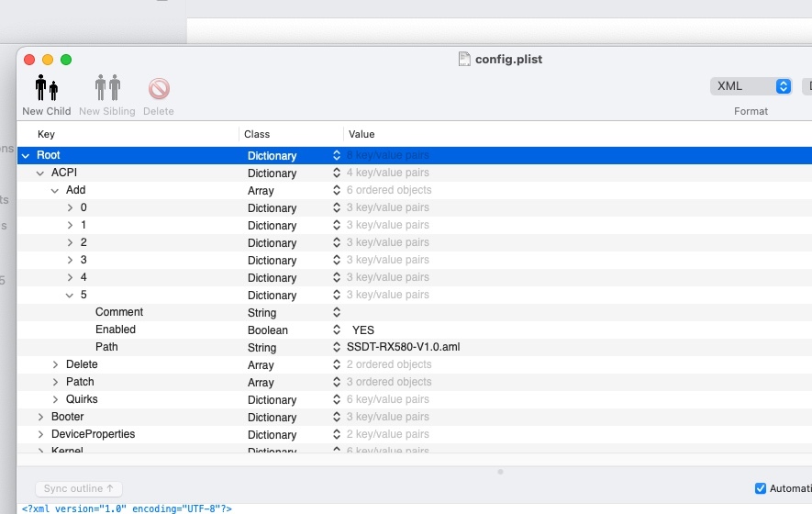
Task: Click the New Sibling toolbar icon
Action: 107,87
